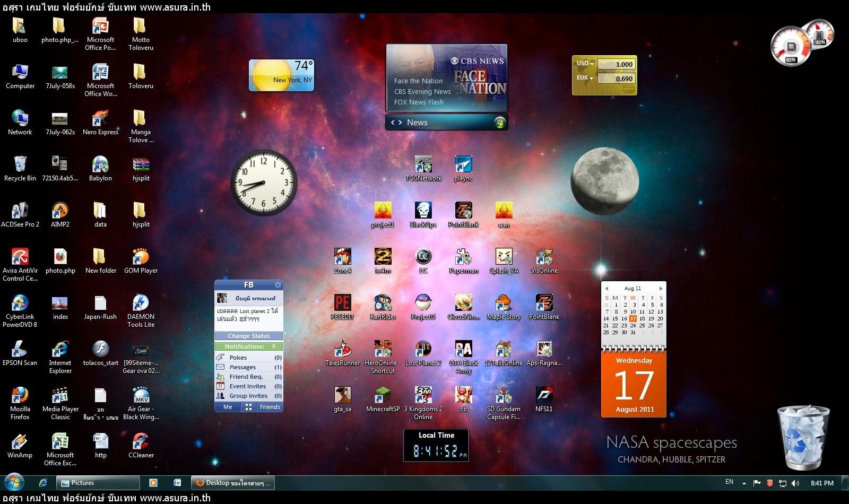
Task: Launch Maple Story shortcut
Action: pos(503,307)
